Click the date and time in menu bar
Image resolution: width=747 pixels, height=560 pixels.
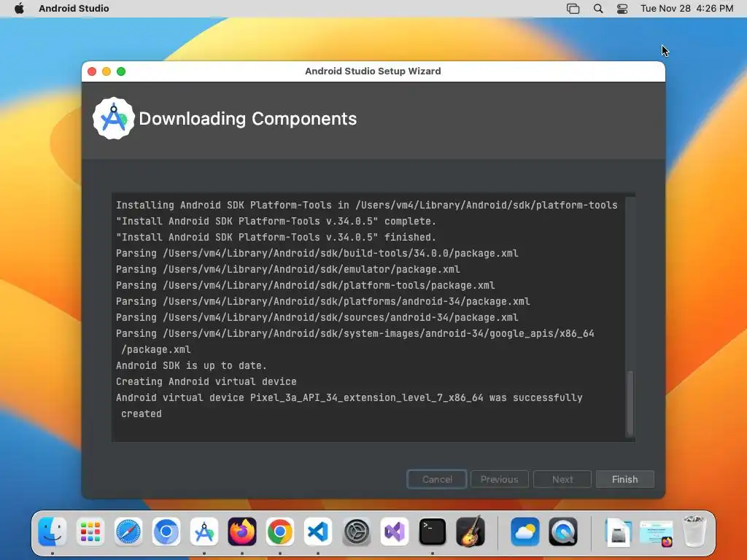pos(686,9)
